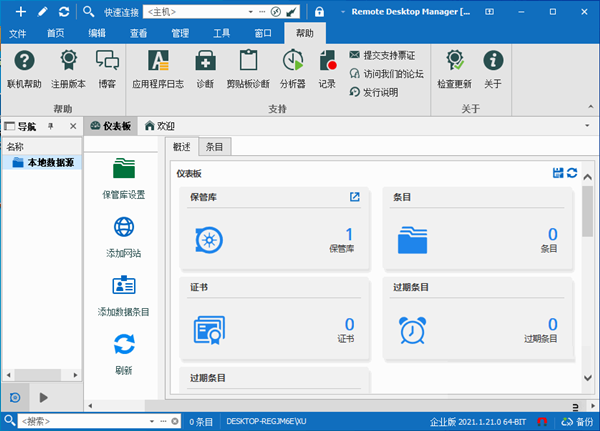Image resolution: width=600 pixels, height=431 pixels.
Task: Switch to the 条目 tab
Action: click(x=214, y=147)
